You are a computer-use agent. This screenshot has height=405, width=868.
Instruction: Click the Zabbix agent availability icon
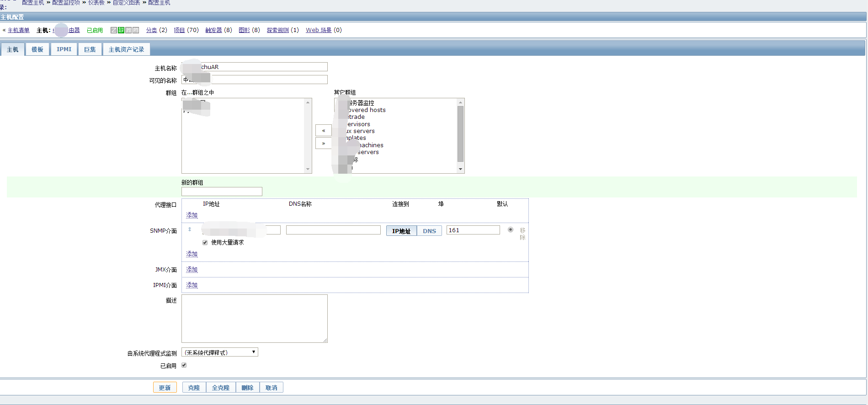[x=114, y=30]
